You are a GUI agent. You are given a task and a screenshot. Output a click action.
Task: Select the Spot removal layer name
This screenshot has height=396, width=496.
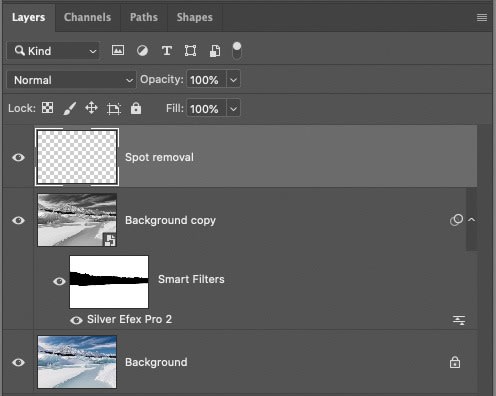click(159, 157)
